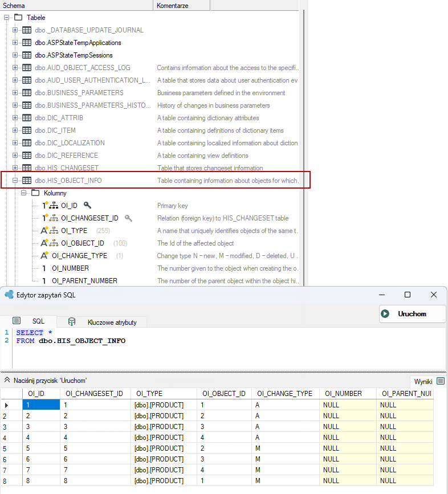Expand dbo.DIC_REFERENCE table node
The height and width of the screenshot is (494, 448).
click(x=15, y=156)
